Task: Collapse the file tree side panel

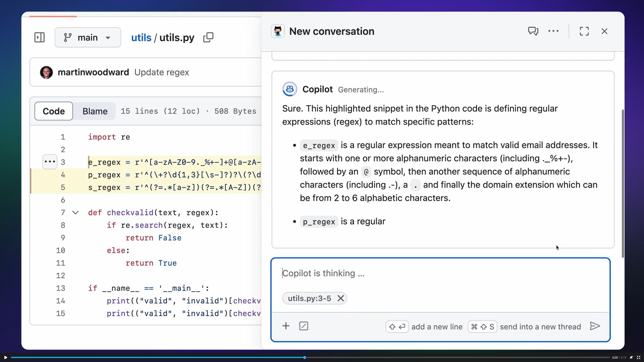Action: 39,38
